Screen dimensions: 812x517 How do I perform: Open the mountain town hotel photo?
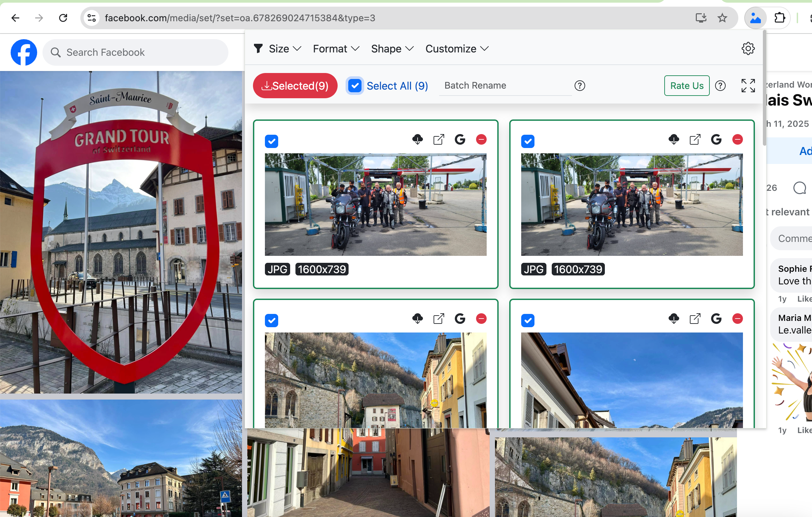pos(121,458)
